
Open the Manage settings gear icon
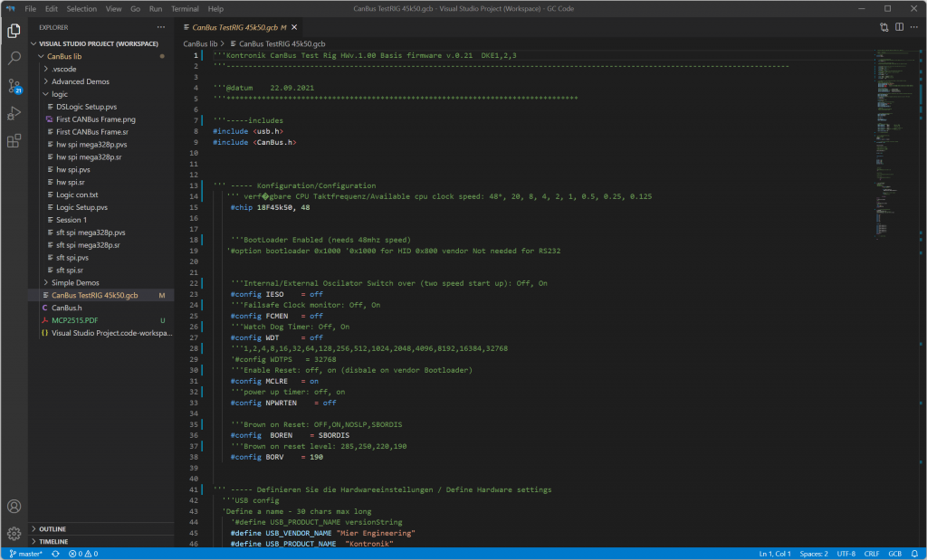click(x=13, y=534)
